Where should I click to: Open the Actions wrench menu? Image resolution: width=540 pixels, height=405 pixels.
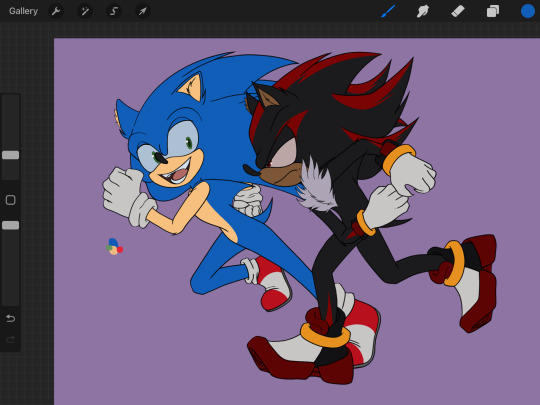(x=56, y=11)
